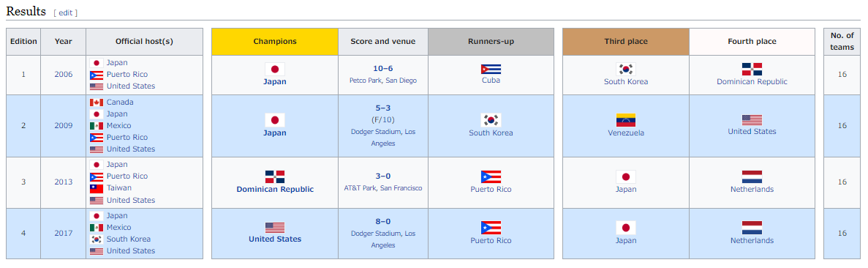Screen dimensions: 868x268
Task: Click the United States flag in 2017 Champions
Action: 274,228
